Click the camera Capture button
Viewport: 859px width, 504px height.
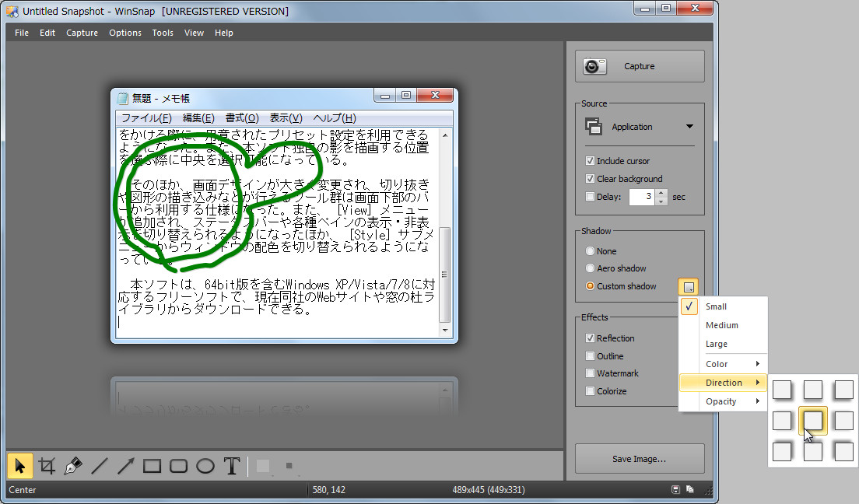(x=640, y=66)
